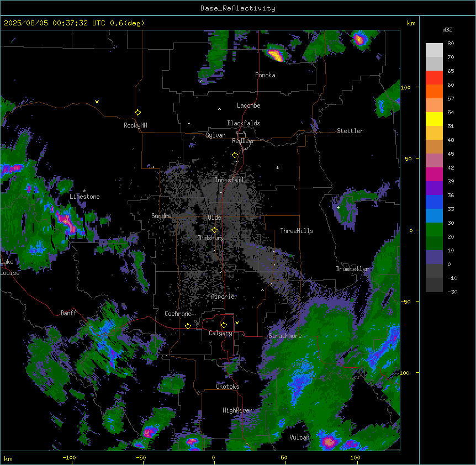The image size is (476, 465).
Task: Click the asterisk marker above the Limestone label
Action: coord(84,191)
